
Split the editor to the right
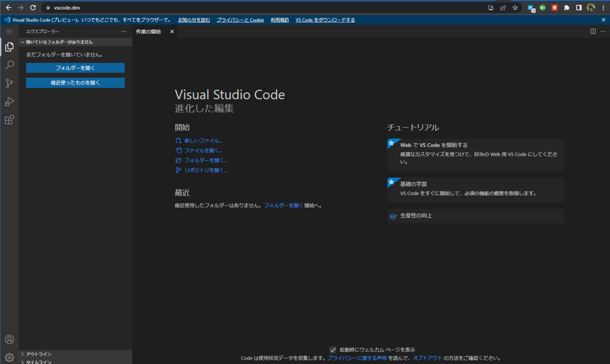[593, 31]
